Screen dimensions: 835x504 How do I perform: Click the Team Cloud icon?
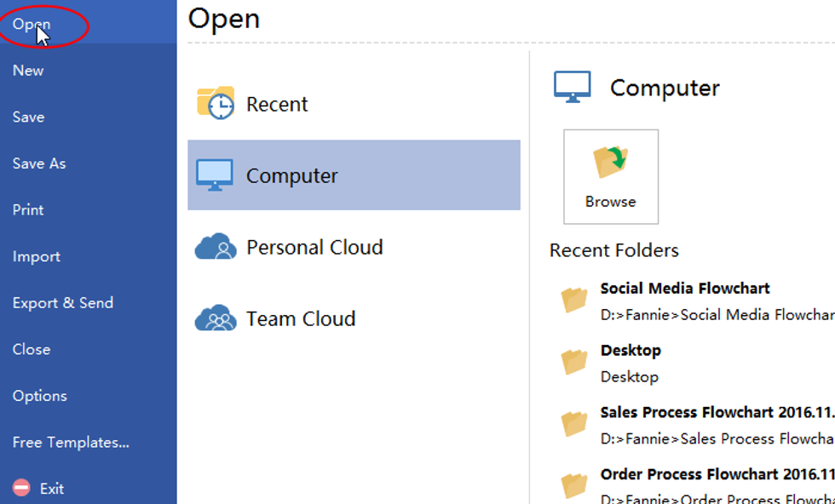pos(216,318)
